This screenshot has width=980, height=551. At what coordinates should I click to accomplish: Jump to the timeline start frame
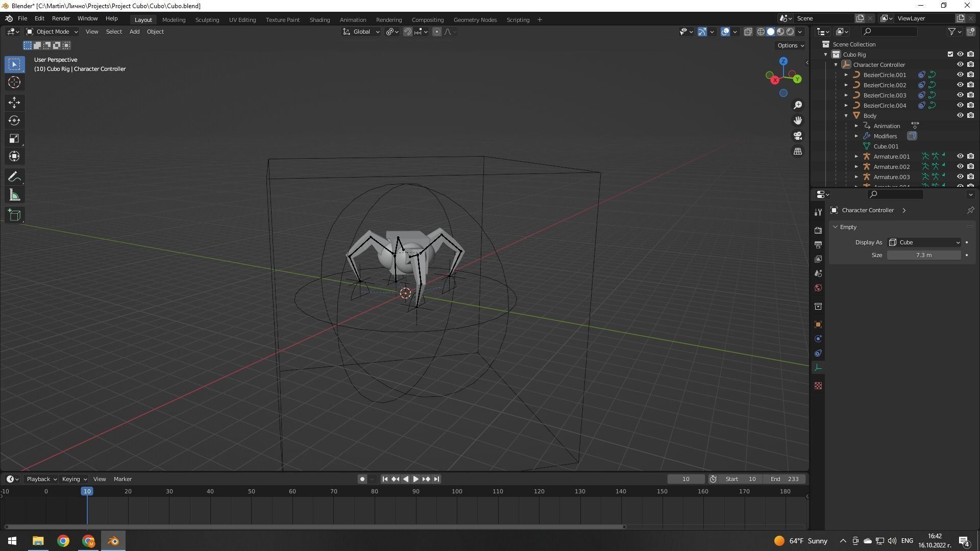(x=385, y=479)
